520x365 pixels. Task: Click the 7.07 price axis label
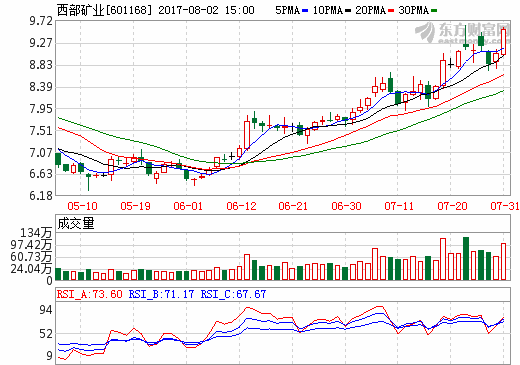point(41,153)
